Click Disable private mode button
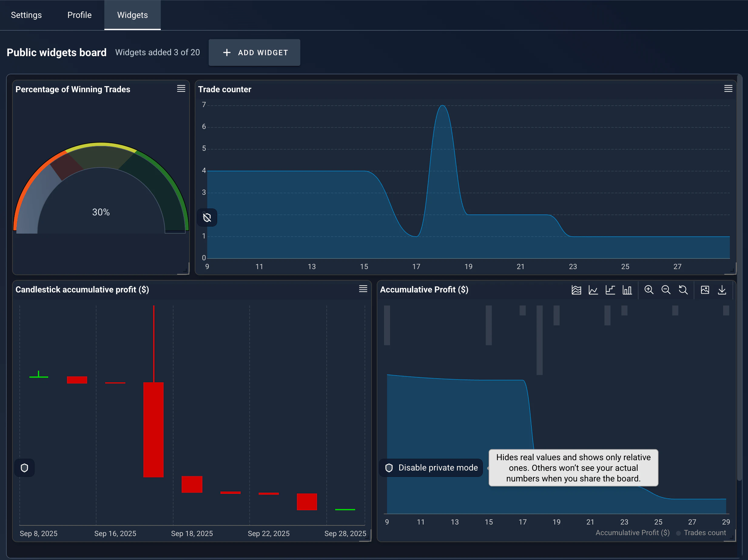Viewport: 748px width, 560px height. (x=431, y=468)
